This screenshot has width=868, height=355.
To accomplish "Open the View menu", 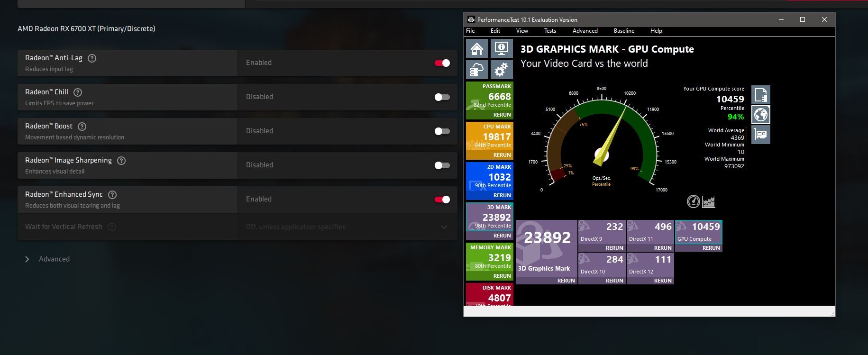I will click(522, 31).
